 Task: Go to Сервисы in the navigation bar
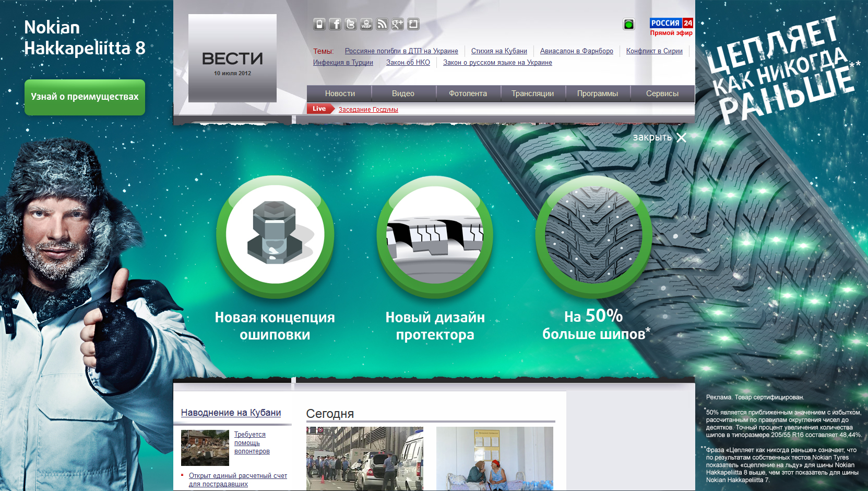coord(662,93)
